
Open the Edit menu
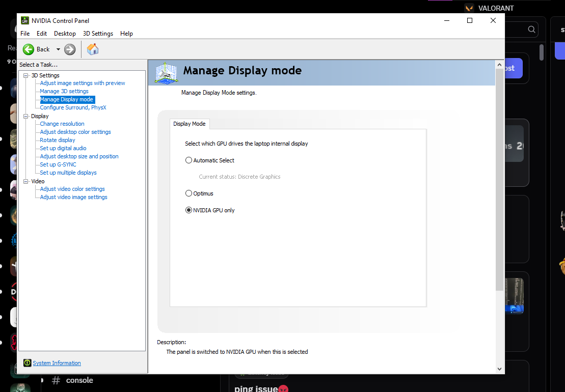tap(42, 34)
